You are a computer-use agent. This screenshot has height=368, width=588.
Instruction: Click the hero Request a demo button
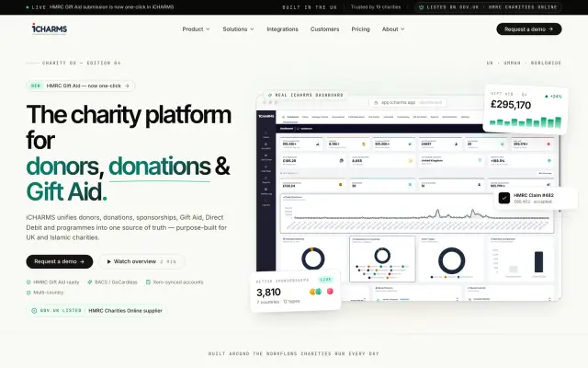(x=59, y=261)
